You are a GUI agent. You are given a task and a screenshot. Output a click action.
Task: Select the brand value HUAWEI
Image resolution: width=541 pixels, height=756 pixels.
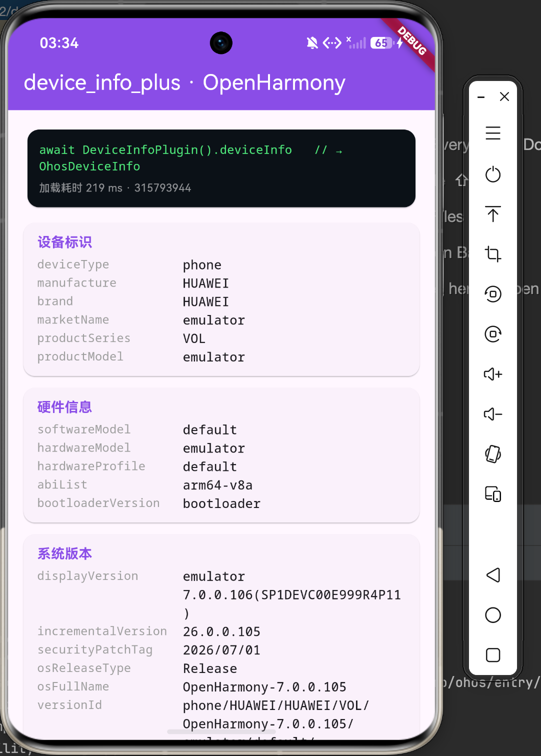tap(205, 302)
